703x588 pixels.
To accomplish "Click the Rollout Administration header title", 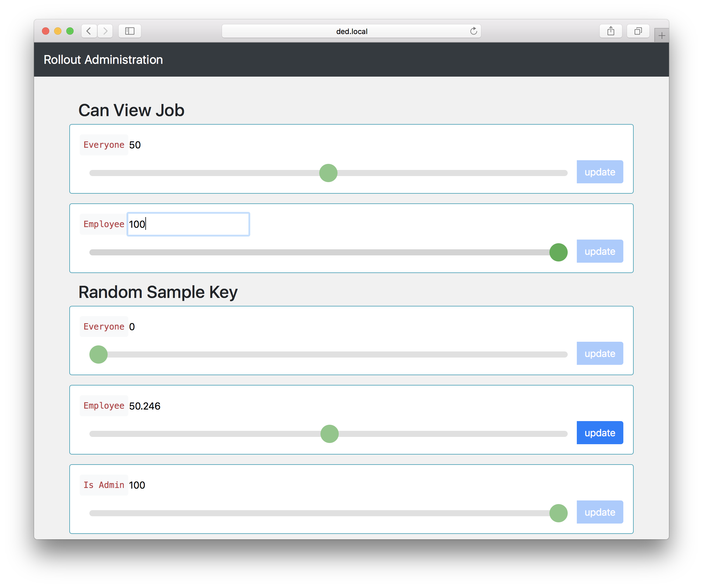I will pyautogui.click(x=103, y=60).
